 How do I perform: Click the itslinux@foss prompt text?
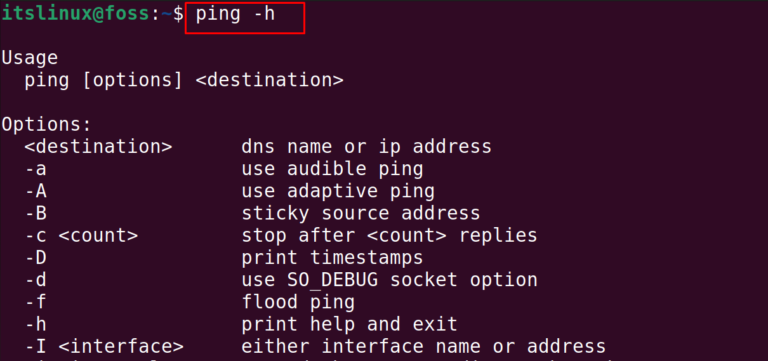coord(73,14)
